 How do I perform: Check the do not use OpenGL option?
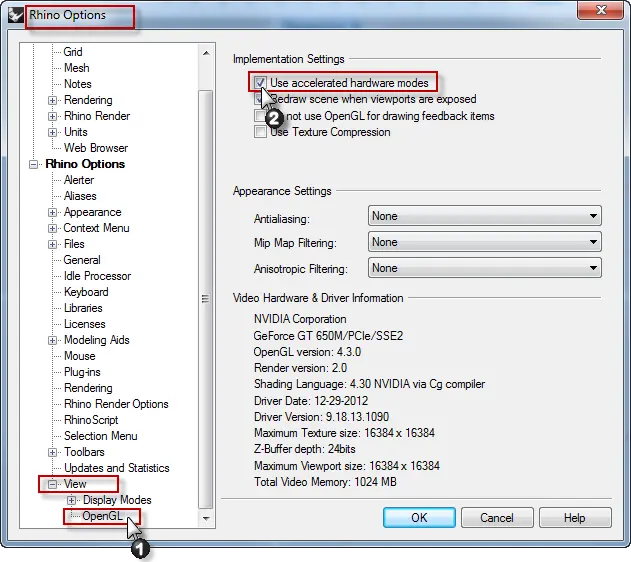point(261,116)
